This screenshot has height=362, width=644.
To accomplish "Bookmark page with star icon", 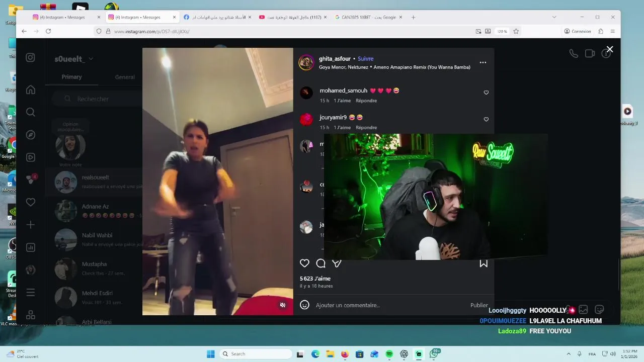I will tap(516, 31).
